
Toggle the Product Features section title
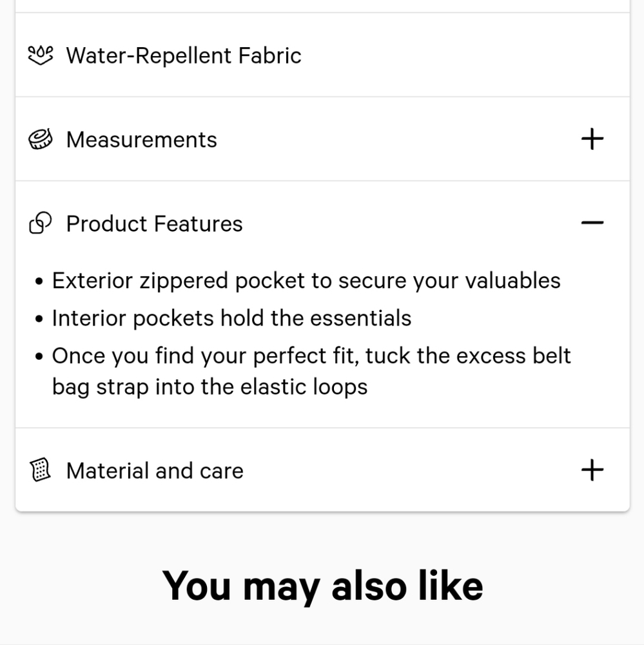click(154, 223)
